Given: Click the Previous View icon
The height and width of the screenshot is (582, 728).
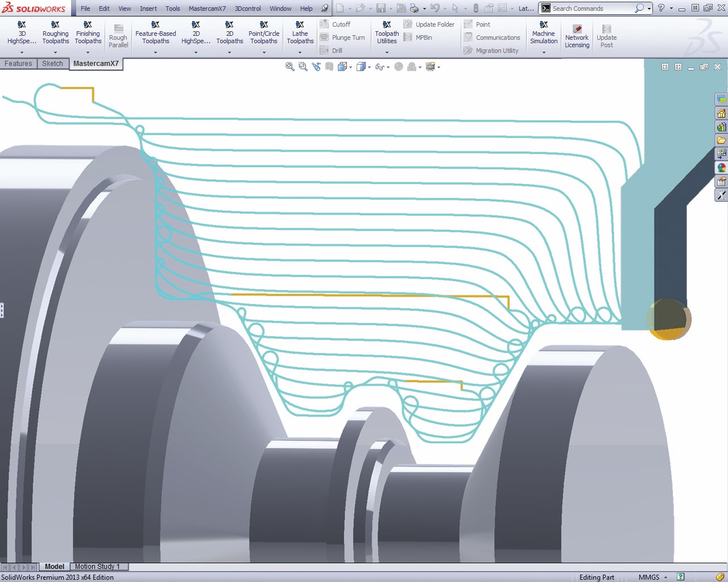Looking at the screenshot, I should [316, 66].
